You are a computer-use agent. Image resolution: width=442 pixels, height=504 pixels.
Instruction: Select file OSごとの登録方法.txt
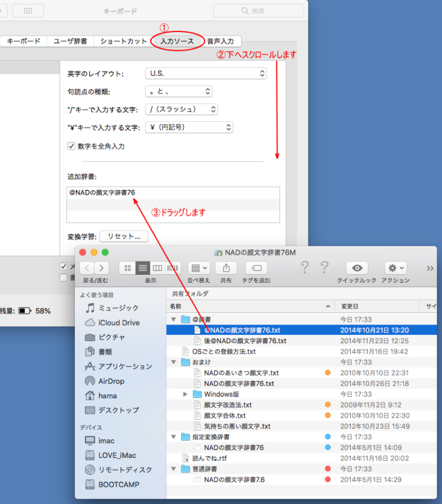[301, 352]
